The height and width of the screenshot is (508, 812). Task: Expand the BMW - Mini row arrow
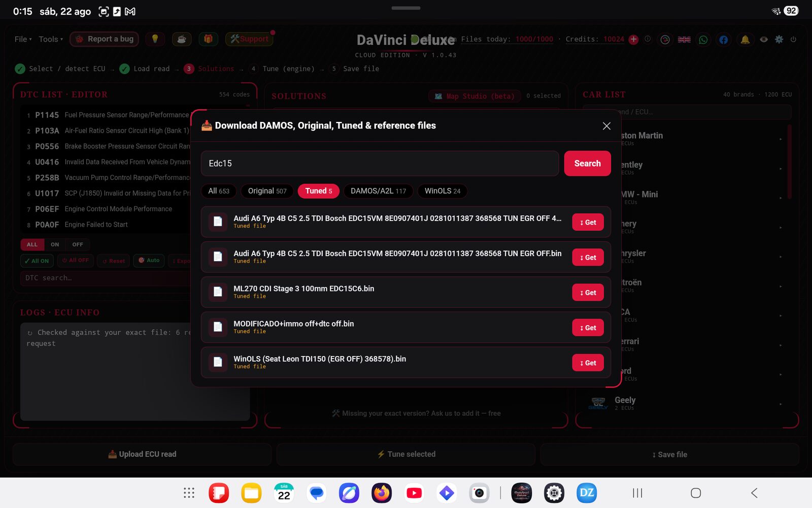[781, 198]
